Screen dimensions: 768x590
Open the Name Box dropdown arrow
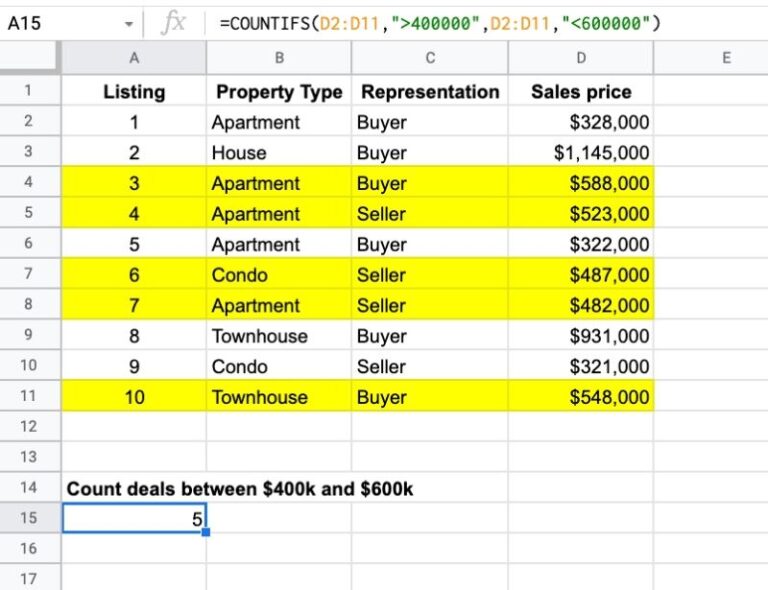point(128,23)
